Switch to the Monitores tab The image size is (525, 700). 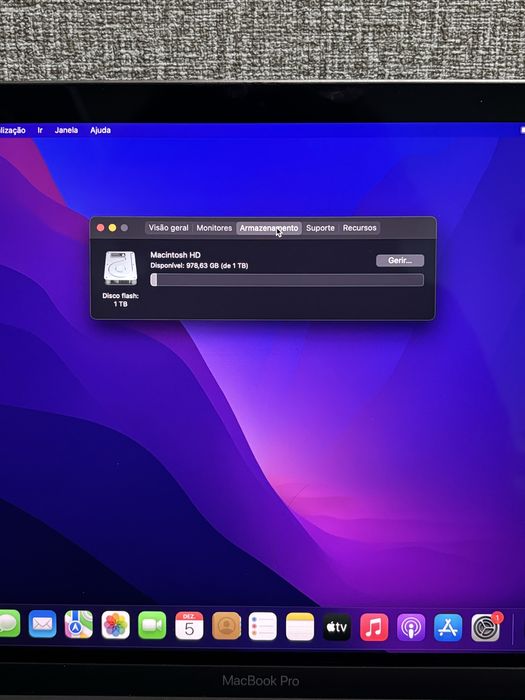click(214, 228)
